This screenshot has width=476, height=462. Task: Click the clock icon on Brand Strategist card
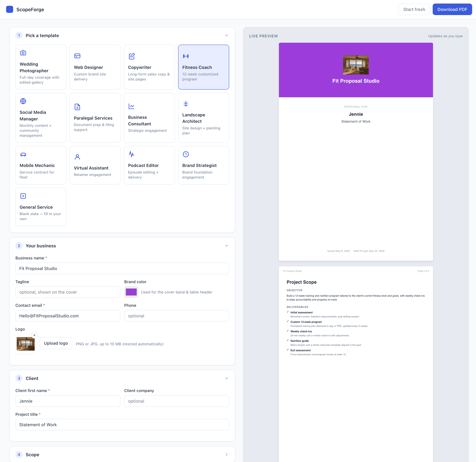pos(186,154)
